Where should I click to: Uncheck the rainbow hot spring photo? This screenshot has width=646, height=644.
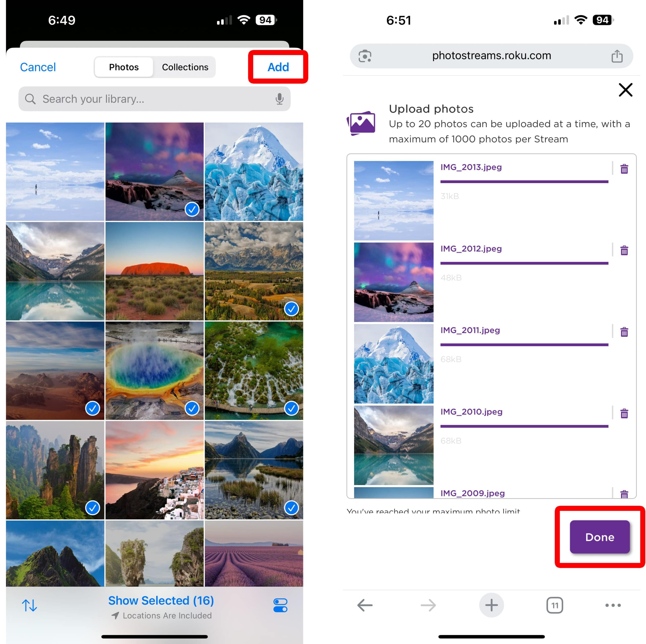154,370
